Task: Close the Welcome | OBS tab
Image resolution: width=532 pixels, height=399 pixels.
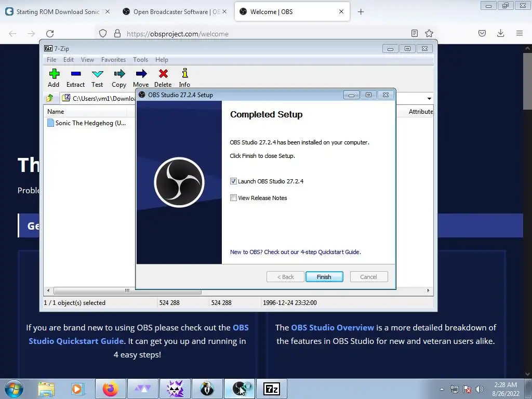Action: tap(341, 11)
